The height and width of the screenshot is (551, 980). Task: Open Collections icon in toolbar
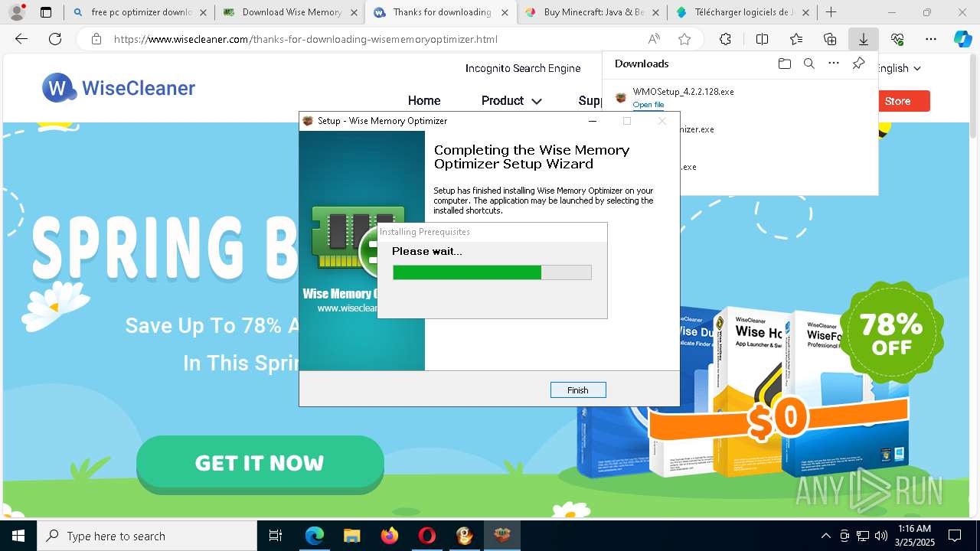(x=830, y=40)
